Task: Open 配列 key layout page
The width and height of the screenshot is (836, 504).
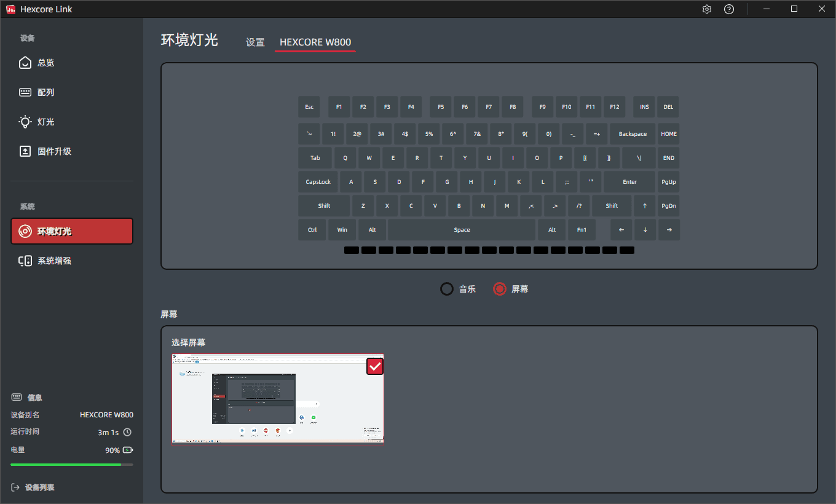Action: coord(72,92)
